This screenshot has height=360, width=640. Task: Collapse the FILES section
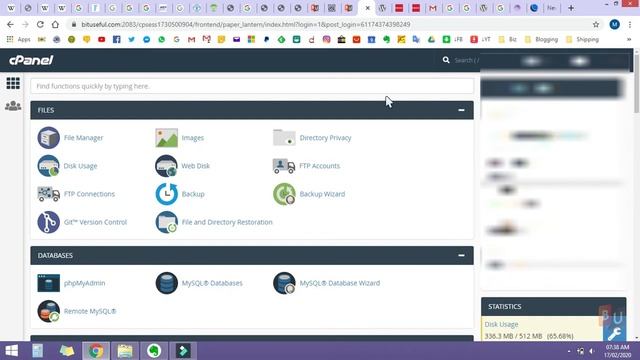(x=461, y=110)
